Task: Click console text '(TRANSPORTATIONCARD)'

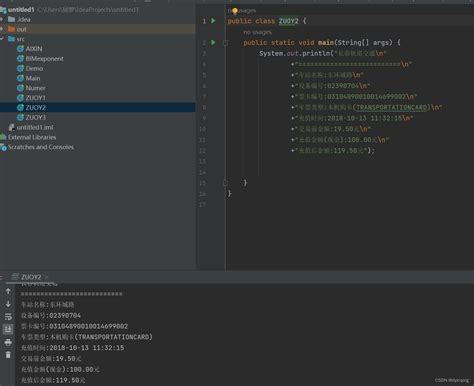Action: pos(114,337)
